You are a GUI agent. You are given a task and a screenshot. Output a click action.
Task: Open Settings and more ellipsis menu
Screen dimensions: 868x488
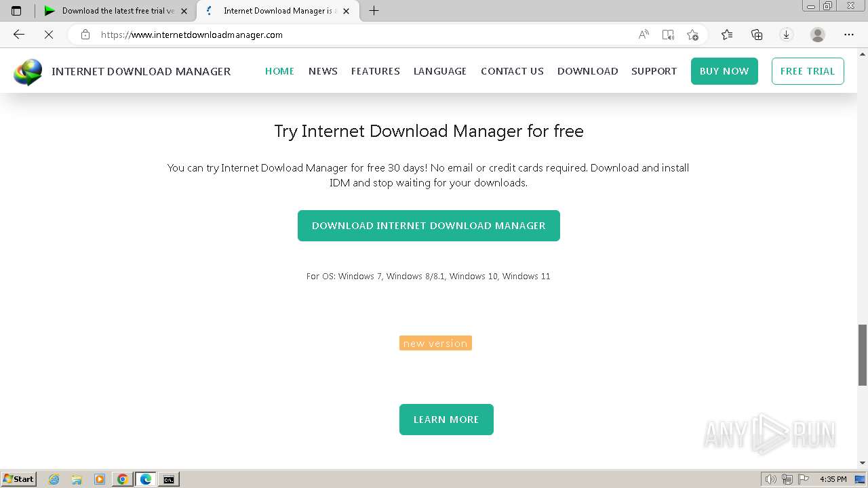pyautogui.click(x=849, y=35)
